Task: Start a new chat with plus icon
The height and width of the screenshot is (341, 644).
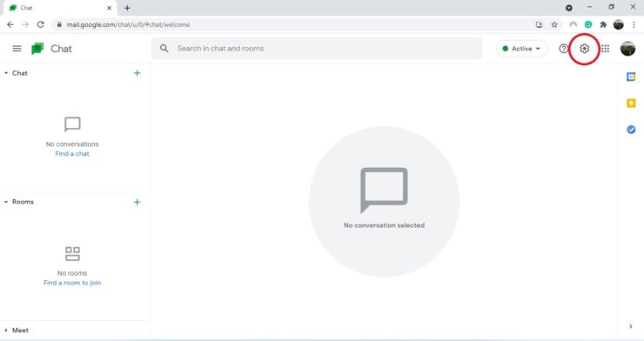Action: (x=138, y=73)
